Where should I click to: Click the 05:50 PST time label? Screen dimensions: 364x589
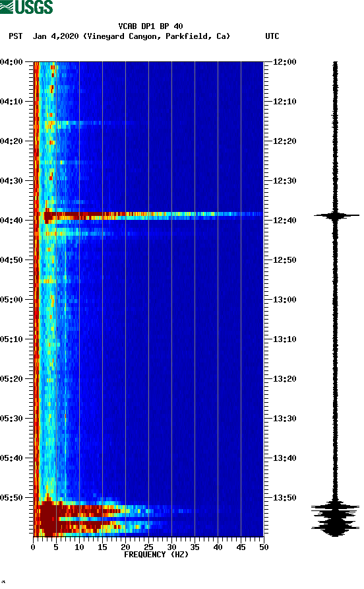(x=12, y=498)
